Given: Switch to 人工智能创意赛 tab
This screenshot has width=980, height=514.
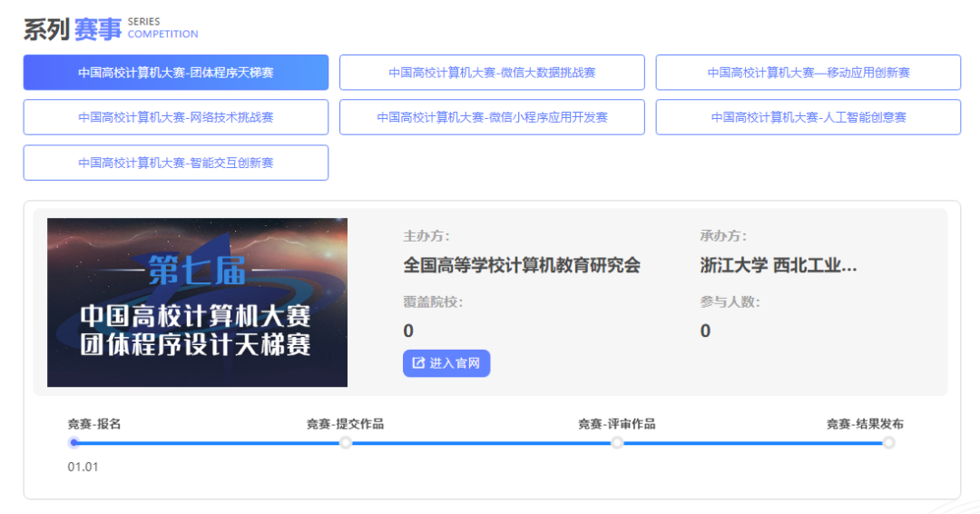Looking at the screenshot, I should coord(808,117).
